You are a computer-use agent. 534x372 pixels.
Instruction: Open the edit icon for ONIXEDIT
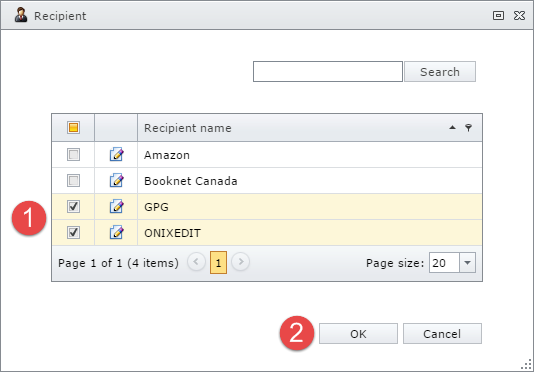116,232
